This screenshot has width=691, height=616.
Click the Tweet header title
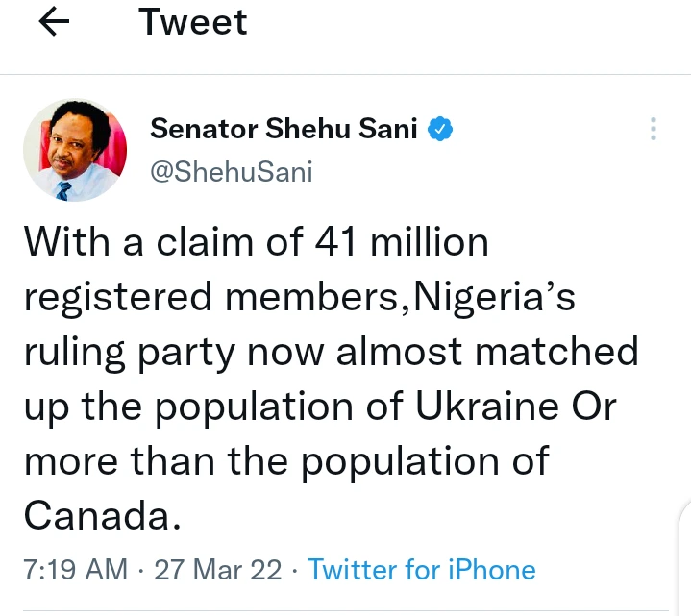tap(194, 22)
